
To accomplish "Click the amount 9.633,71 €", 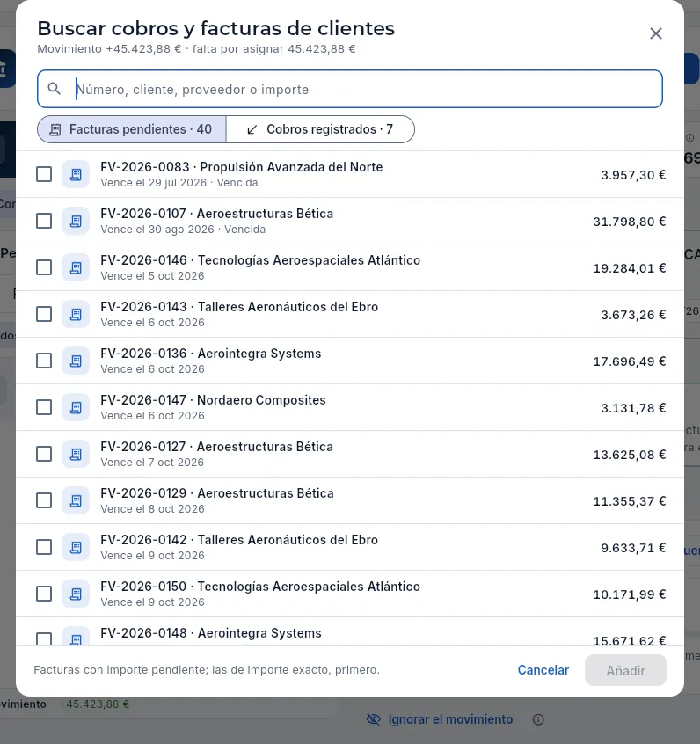I will point(633,548).
